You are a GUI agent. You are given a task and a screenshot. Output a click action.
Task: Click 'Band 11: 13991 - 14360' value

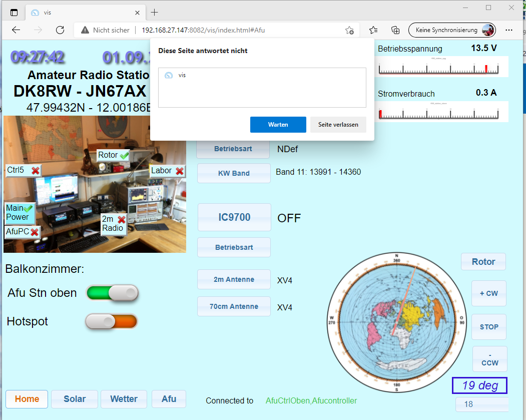point(318,172)
